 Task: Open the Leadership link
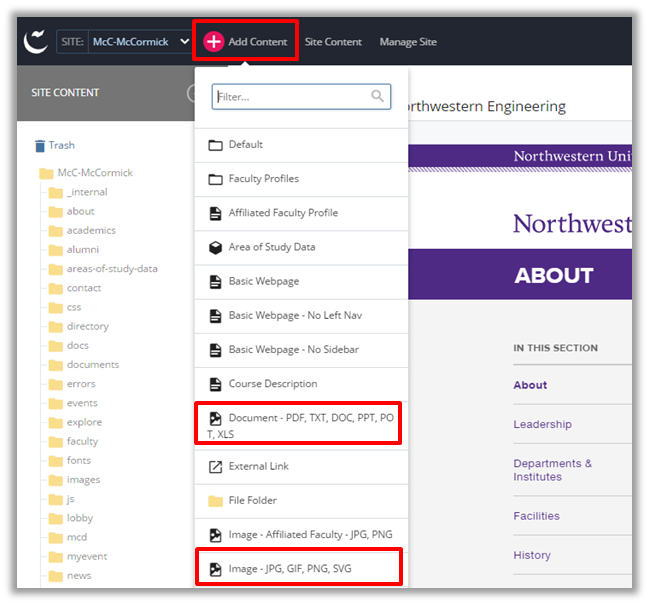pos(542,425)
